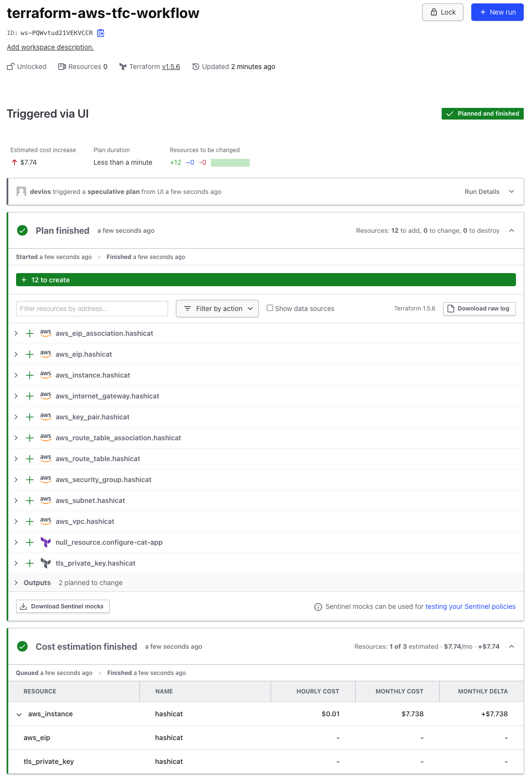
Task: Click AWS icon for aws_vpc.hashicat
Action: pos(46,521)
